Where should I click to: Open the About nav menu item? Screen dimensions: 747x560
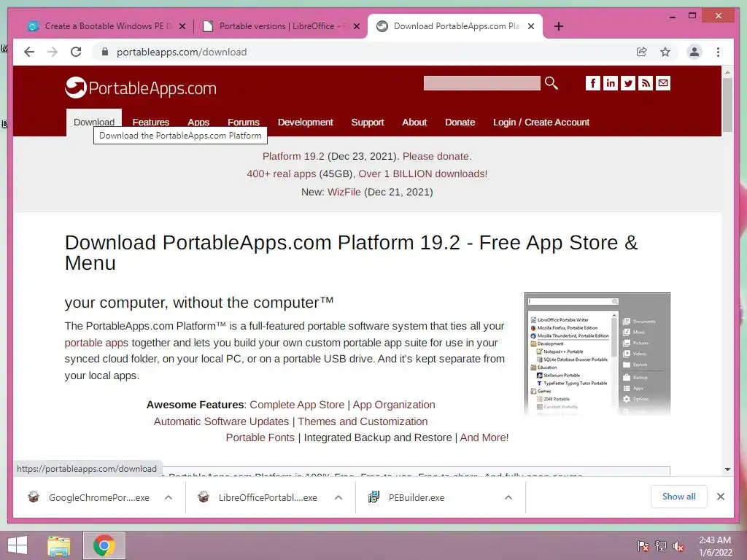pyautogui.click(x=414, y=122)
